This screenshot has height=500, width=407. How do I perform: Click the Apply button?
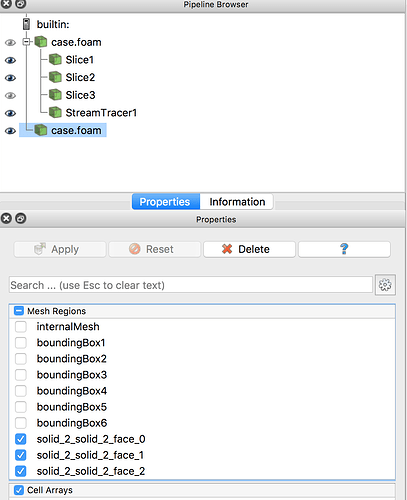[60, 249]
